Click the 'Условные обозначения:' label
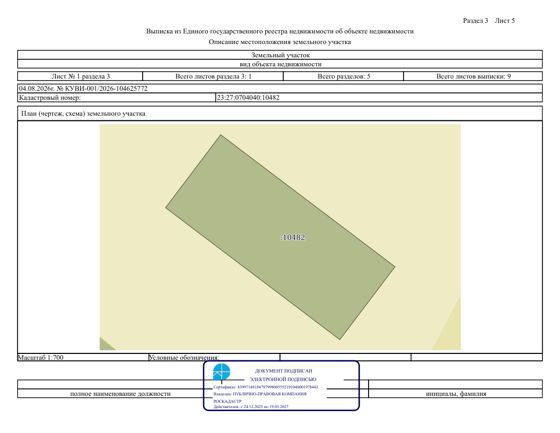The image size is (560, 433). (184, 357)
